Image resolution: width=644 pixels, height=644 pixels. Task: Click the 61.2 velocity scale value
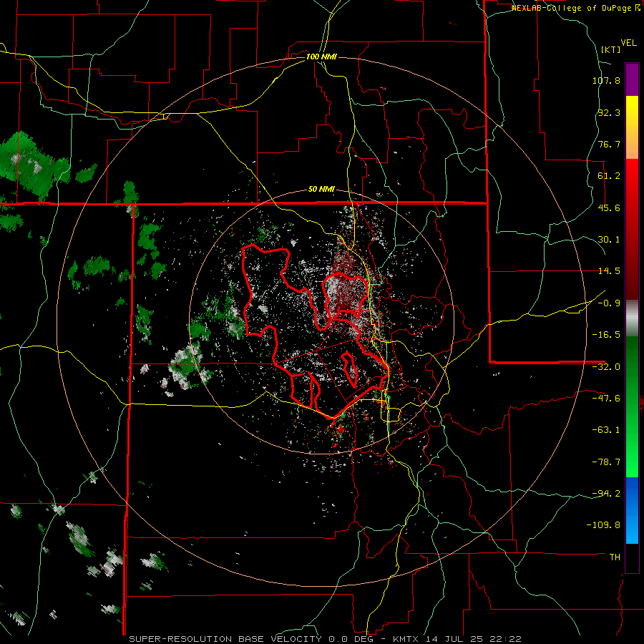click(609, 176)
